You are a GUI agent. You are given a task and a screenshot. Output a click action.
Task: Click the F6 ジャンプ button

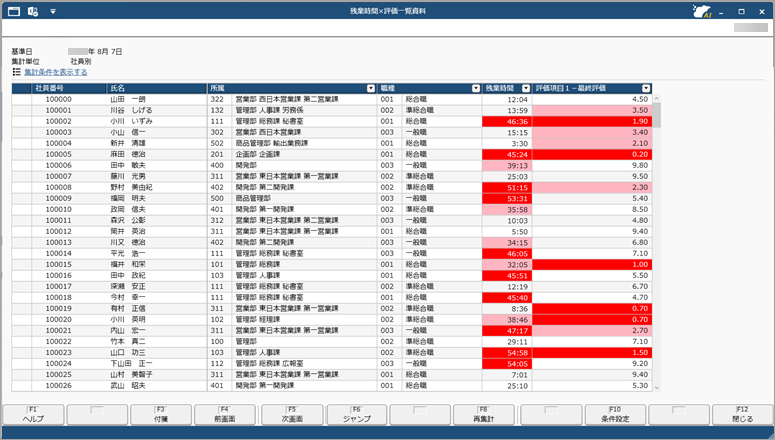pos(357,414)
